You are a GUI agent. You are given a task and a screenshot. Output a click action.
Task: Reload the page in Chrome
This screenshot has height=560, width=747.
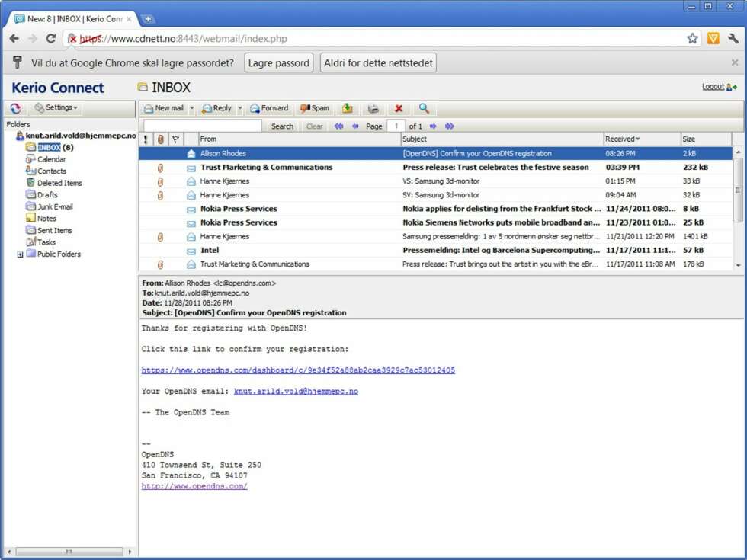click(x=51, y=39)
